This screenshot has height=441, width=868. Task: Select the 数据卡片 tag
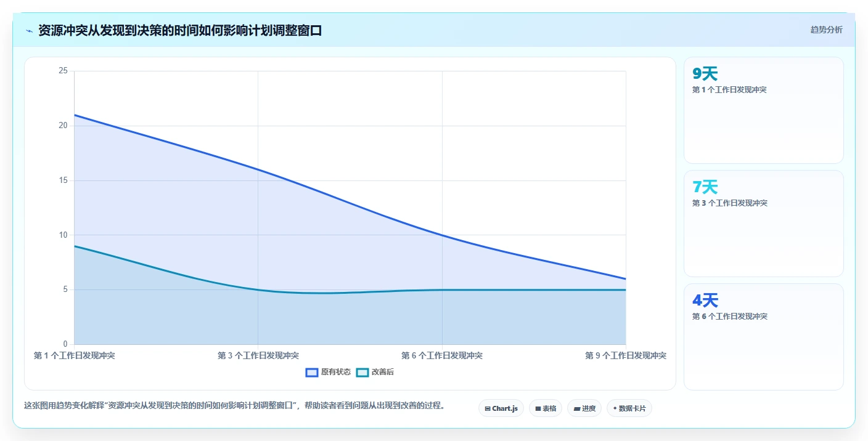pos(629,408)
